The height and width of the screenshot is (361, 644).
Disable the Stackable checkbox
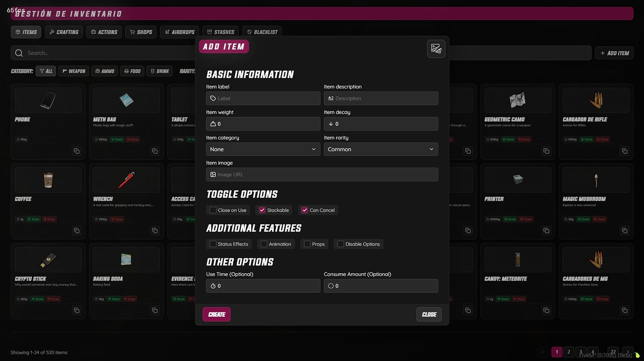(x=262, y=210)
